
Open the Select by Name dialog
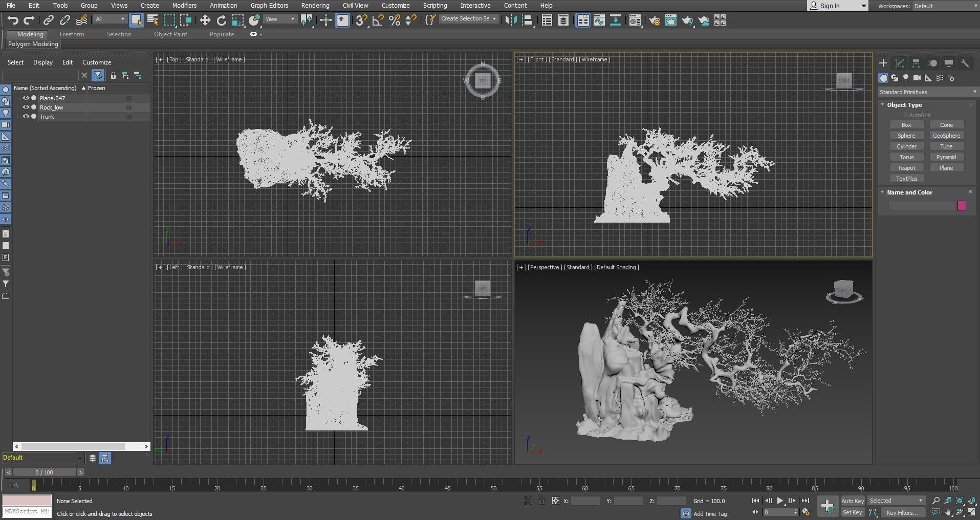[153, 20]
